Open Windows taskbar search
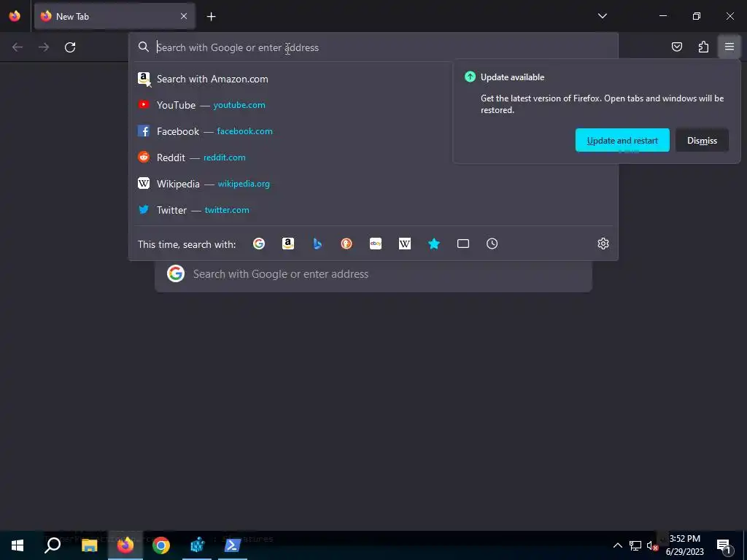 (x=53, y=545)
